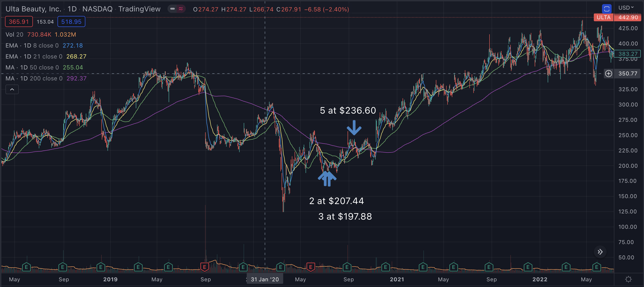Image resolution: width=644 pixels, height=287 pixels.
Task: Click the green 383.27 price label
Action: pos(628,53)
